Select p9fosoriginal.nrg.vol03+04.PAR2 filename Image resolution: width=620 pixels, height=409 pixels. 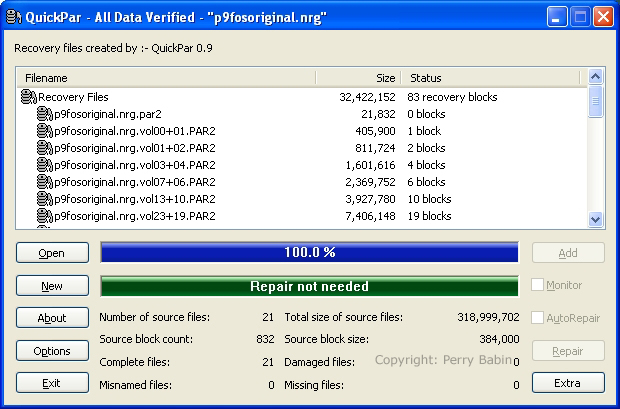[135, 165]
